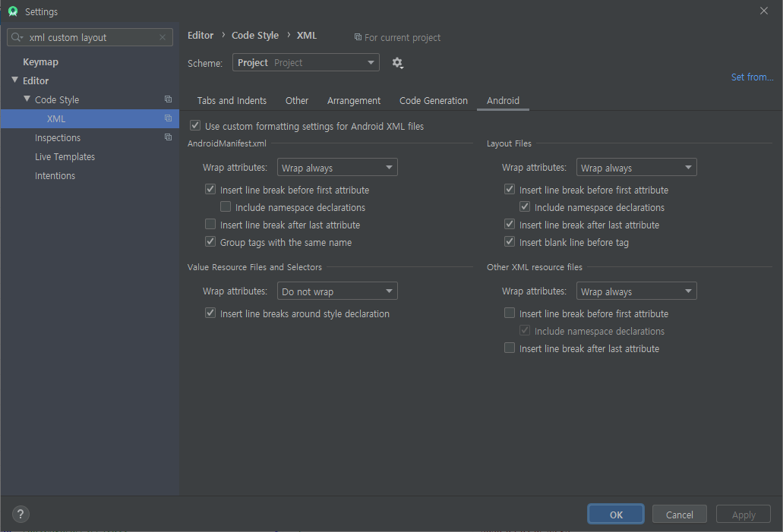
Task: Uncheck Layout Files Include namespace declarations
Action: tap(525, 206)
